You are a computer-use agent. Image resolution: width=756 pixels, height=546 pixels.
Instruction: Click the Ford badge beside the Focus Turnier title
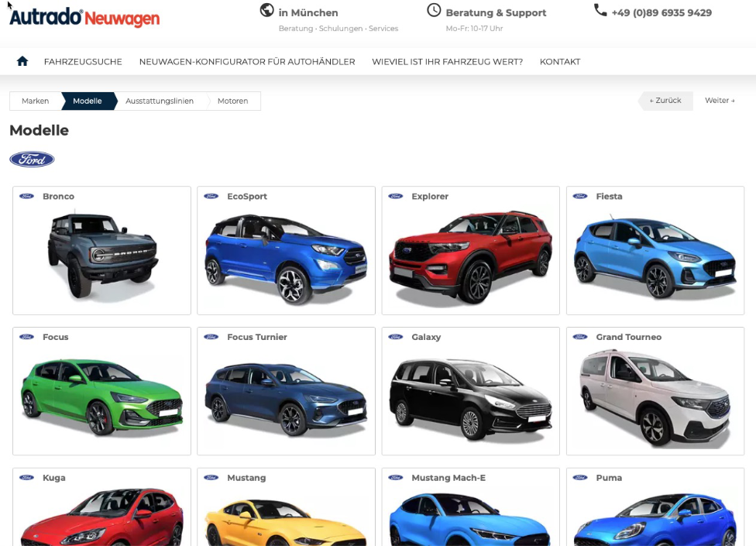pyautogui.click(x=211, y=337)
